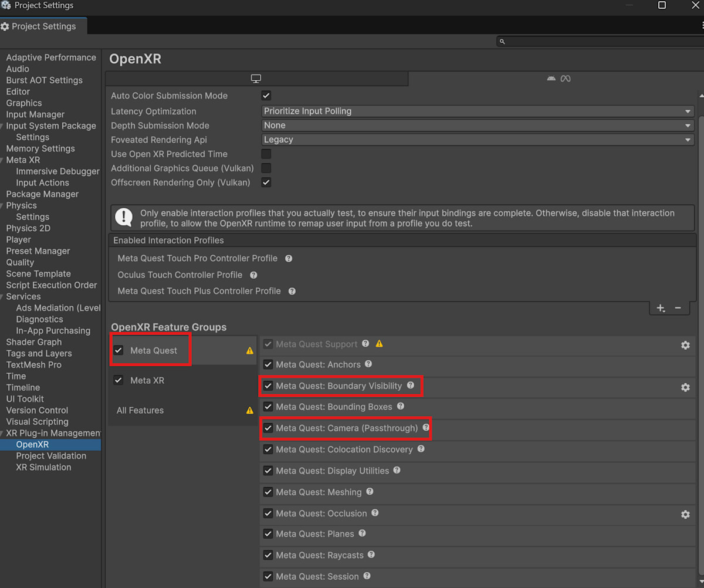Select the Project Settings window tab
The image size is (704, 588).
[x=43, y=26]
